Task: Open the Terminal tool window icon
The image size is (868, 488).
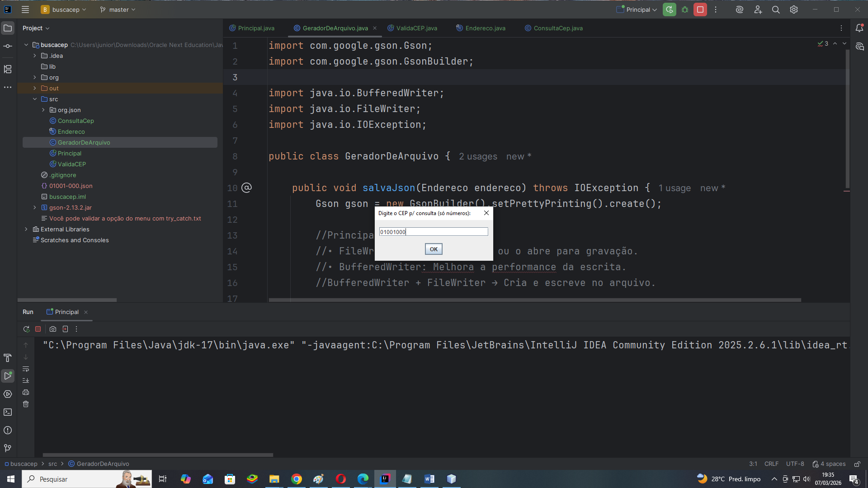Action: pos(8,412)
